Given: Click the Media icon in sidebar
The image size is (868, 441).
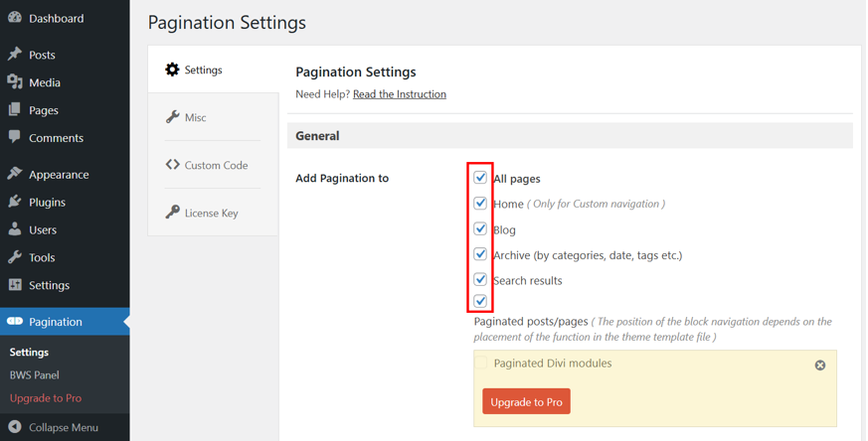Looking at the screenshot, I should point(15,81).
